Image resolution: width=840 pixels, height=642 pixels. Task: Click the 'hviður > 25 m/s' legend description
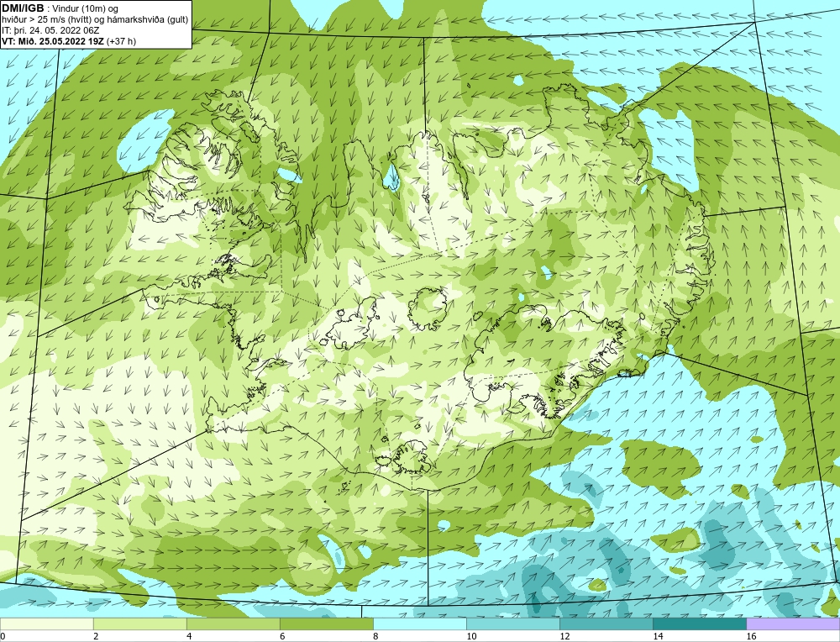pos(95,20)
